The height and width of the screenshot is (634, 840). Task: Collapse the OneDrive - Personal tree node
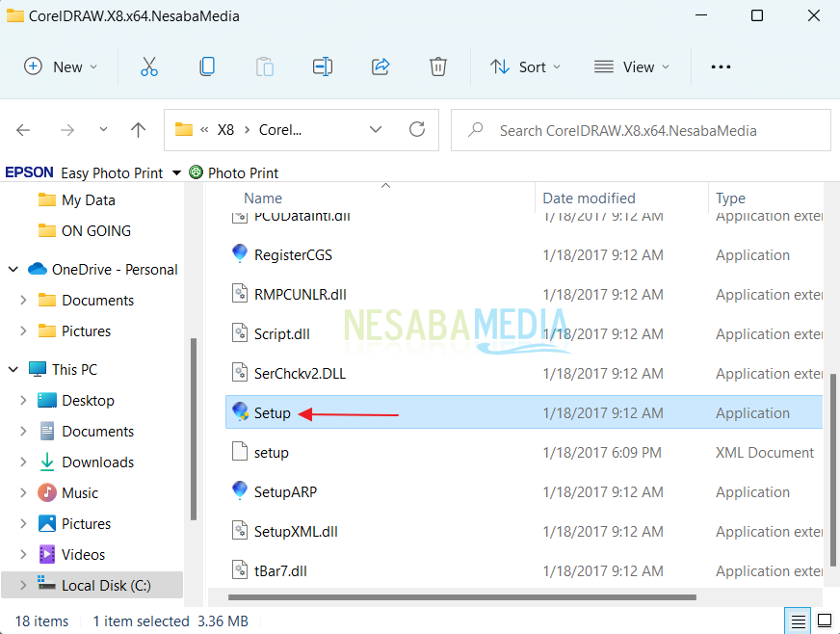pyautogui.click(x=13, y=269)
